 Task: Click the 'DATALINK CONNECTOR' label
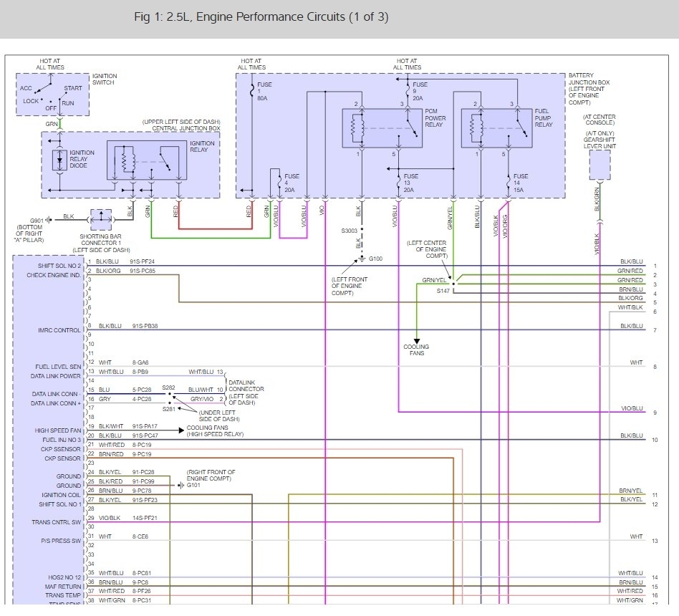(x=246, y=385)
